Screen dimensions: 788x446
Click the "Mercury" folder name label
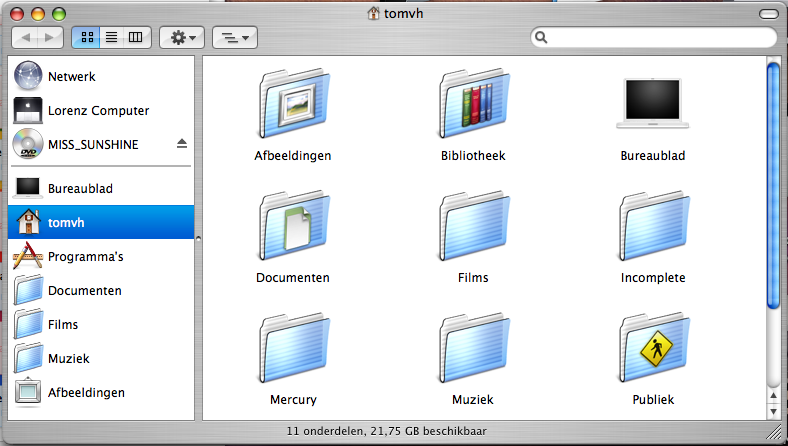pyautogui.click(x=293, y=400)
